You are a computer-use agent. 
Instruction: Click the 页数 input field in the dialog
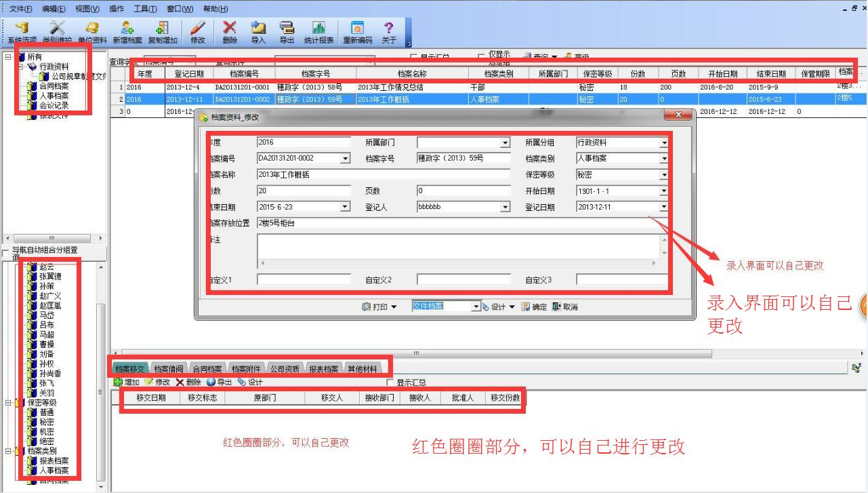(x=463, y=191)
